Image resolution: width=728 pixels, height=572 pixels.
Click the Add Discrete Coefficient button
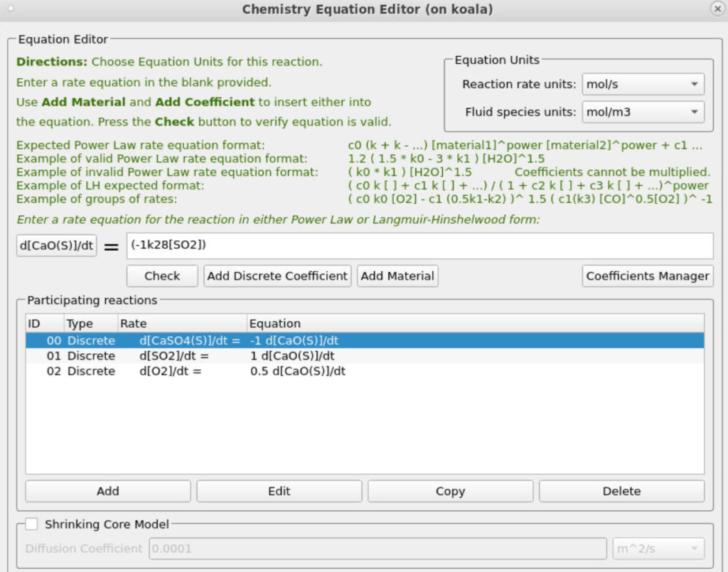point(278,276)
